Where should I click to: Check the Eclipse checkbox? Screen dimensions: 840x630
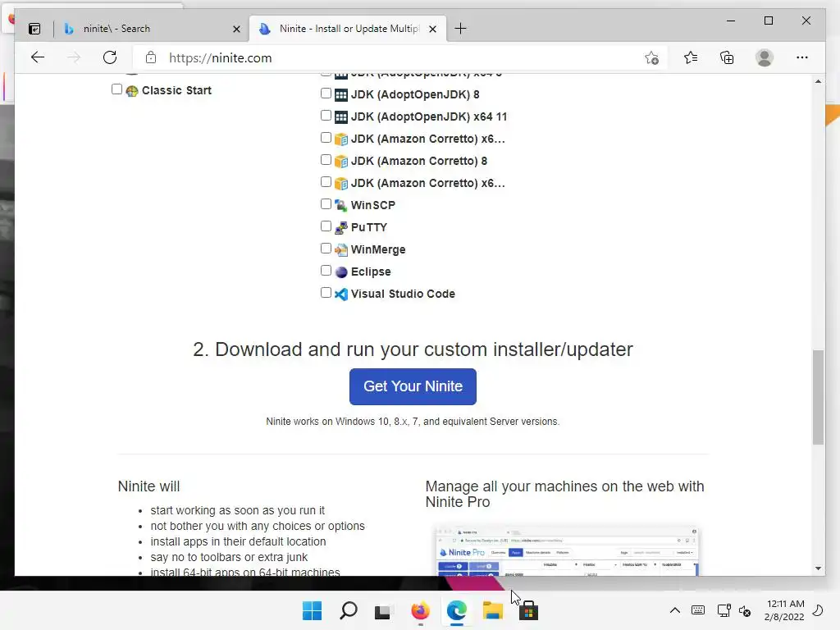click(x=326, y=271)
